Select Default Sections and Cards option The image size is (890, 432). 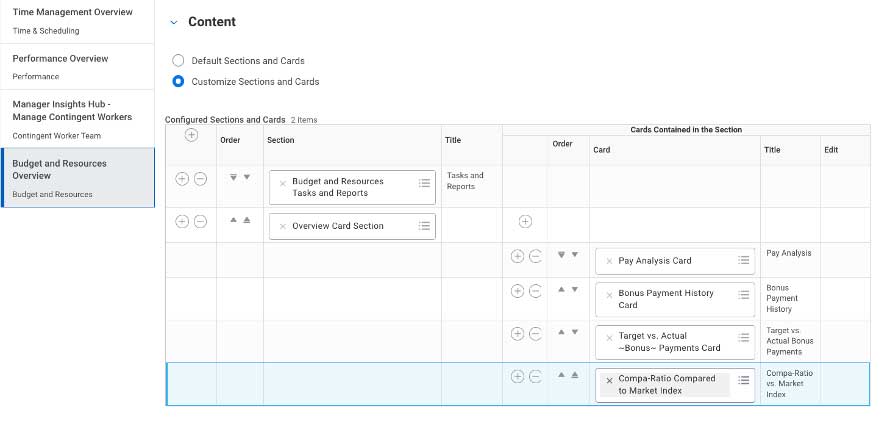tap(178, 61)
